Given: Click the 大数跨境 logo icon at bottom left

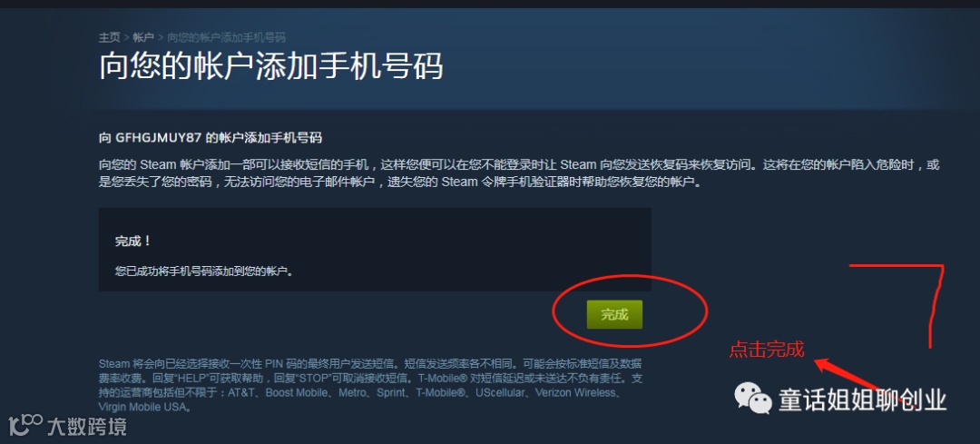Looking at the screenshot, I should coord(25,425).
